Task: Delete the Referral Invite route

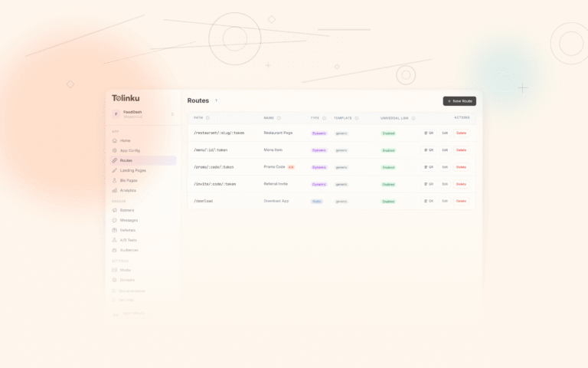Action: tap(461, 184)
